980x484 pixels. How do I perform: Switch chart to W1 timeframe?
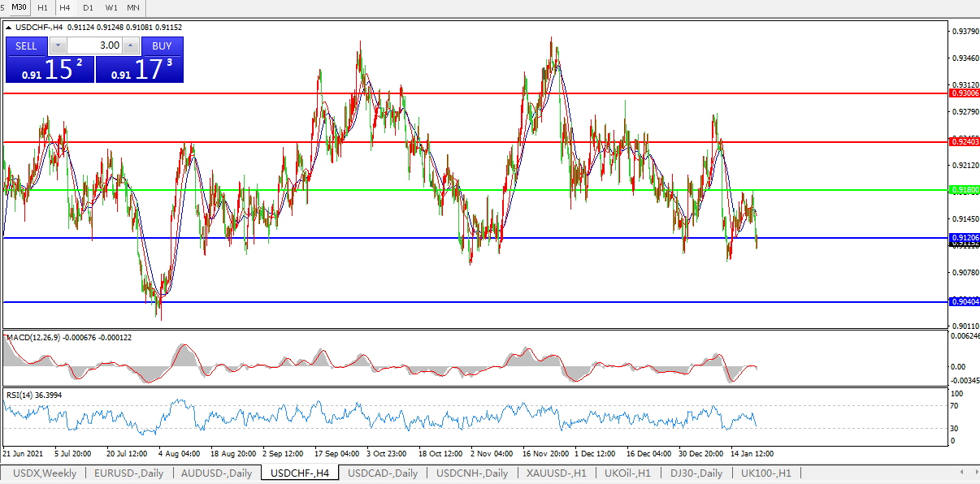coord(111,7)
